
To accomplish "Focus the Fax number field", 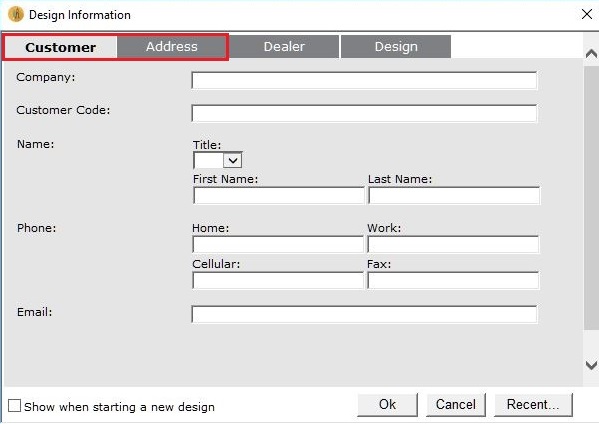I will [453, 280].
